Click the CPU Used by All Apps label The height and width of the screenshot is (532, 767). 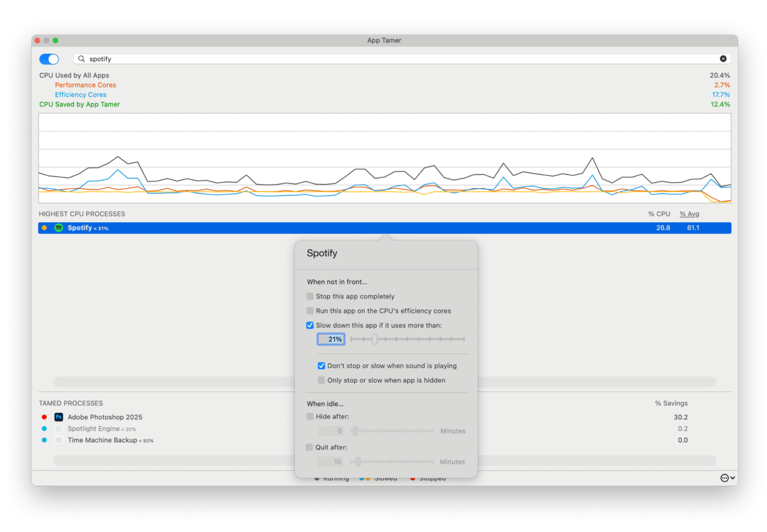point(74,75)
